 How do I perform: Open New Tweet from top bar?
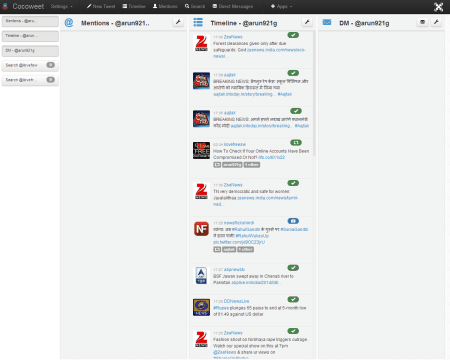101,6
